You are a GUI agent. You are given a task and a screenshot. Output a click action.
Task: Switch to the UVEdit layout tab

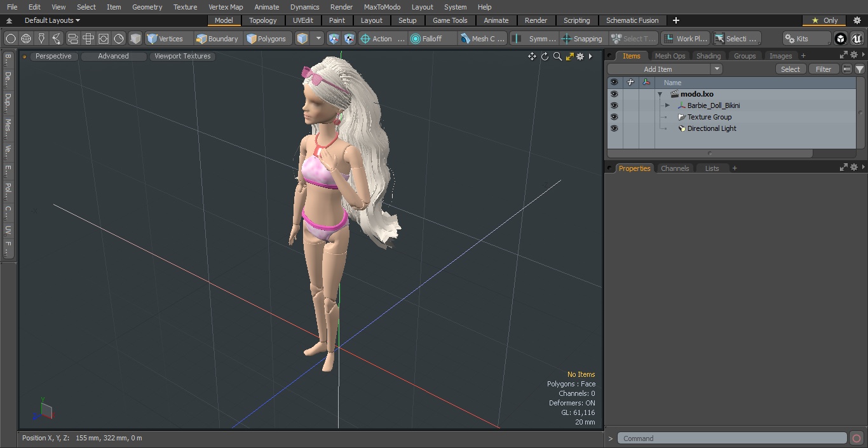[303, 20]
